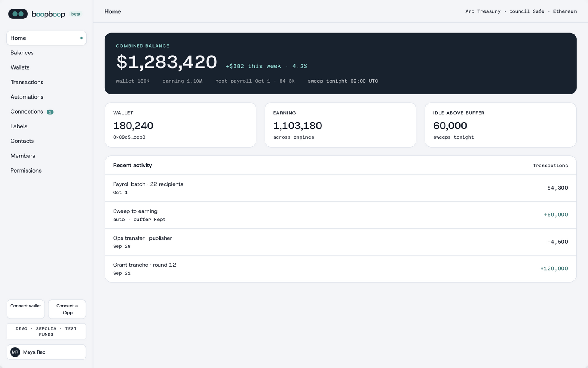The width and height of the screenshot is (588, 368).
Task: Click the next payroll Oct 1 text
Action: point(255,81)
